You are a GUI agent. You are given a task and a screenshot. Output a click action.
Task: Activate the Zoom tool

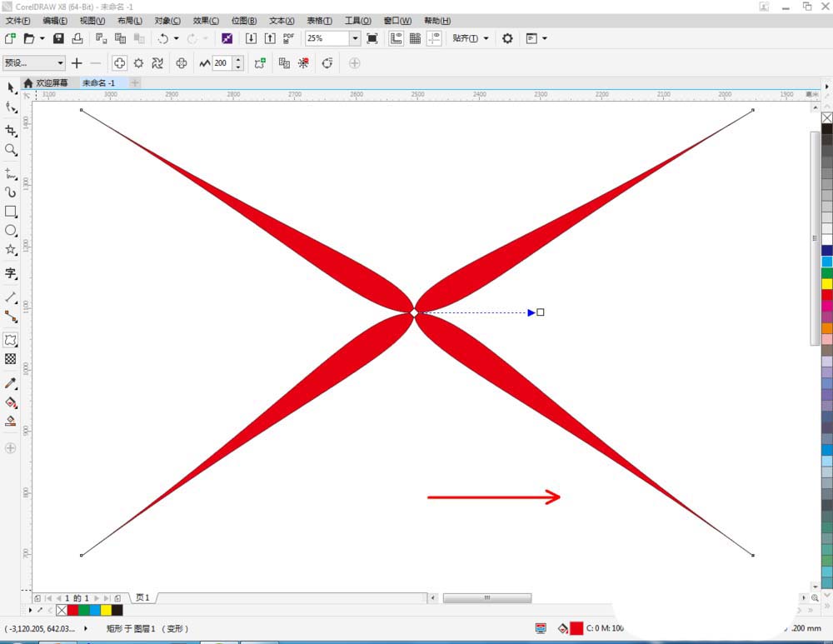(11, 148)
